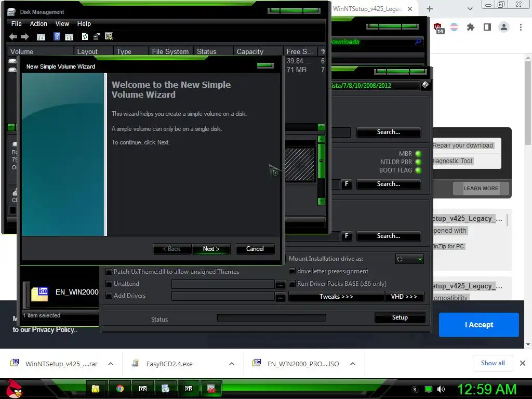
Task: Expand EN_WIN2000_PRO ISO download chevron
Action: 353,364
